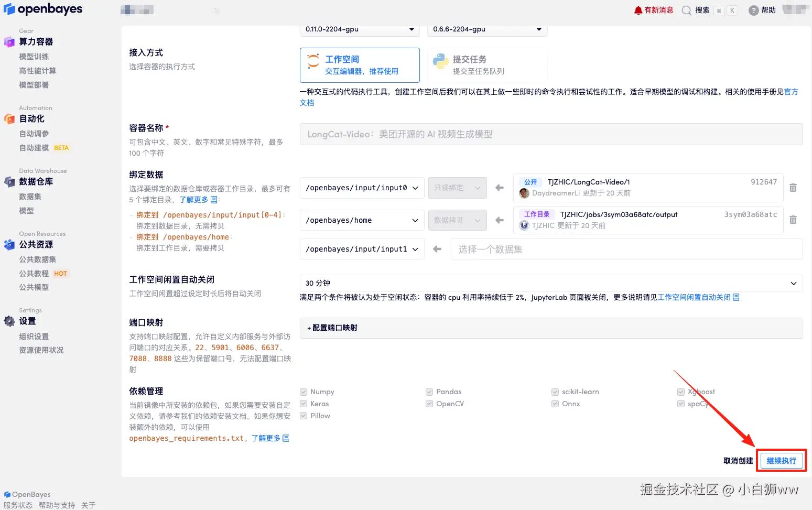Screen dimensions: 812x510
Task: Click 有新消息 notification text
Action: tap(659, 10)
